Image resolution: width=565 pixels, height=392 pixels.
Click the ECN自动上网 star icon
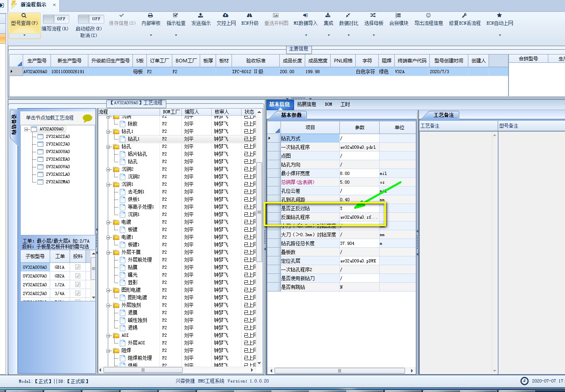tap(499, 16)
